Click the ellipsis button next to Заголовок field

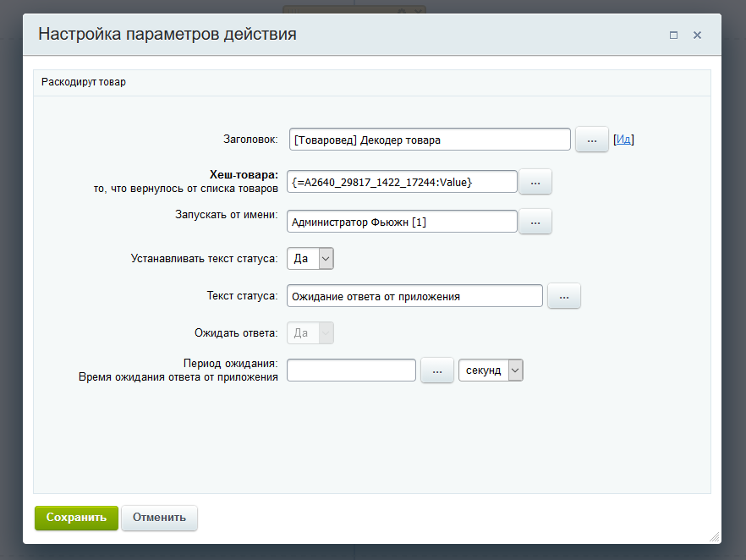tap(591, 140)
